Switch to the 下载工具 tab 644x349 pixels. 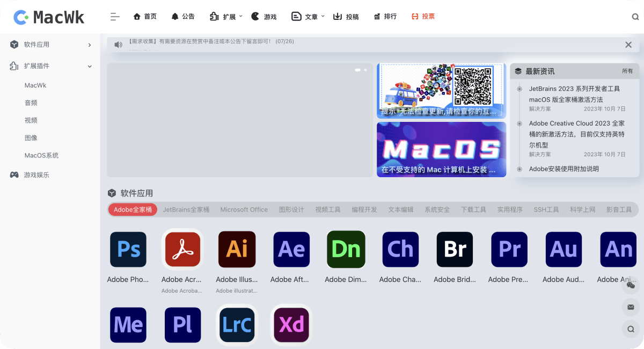[x=473, y=209]
